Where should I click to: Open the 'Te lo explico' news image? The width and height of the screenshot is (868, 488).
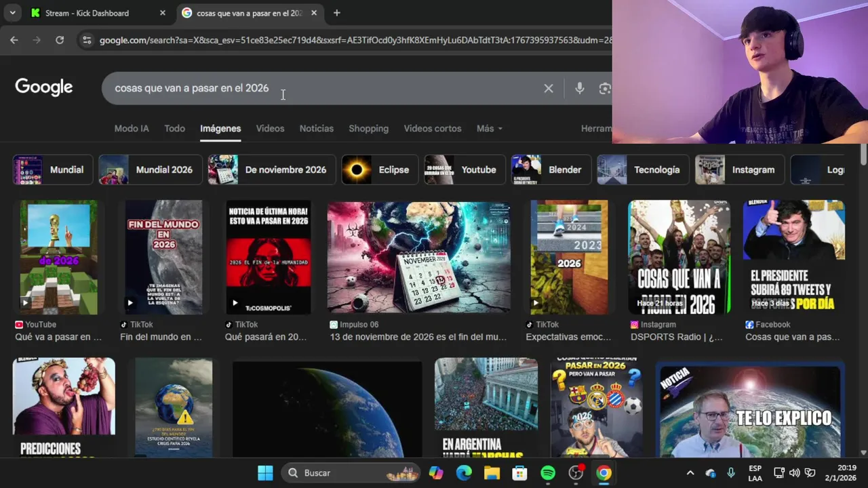(750, 411)
